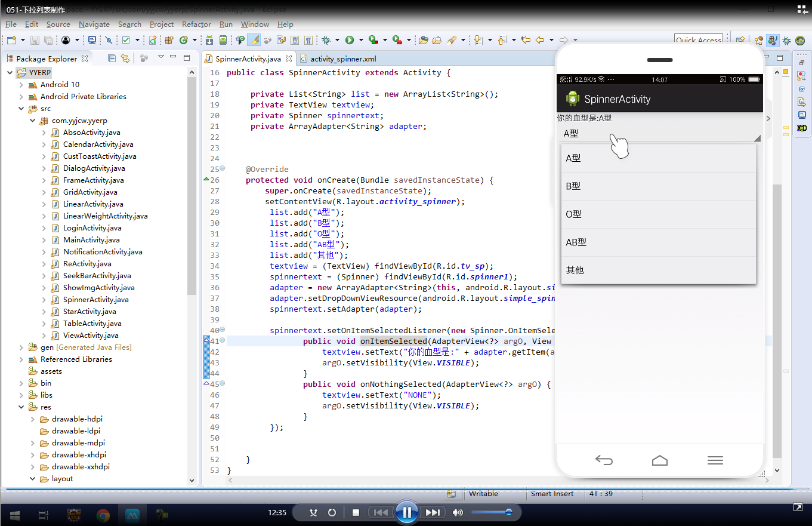
Task: Click the Open Perspective icon
Action: 740,40
